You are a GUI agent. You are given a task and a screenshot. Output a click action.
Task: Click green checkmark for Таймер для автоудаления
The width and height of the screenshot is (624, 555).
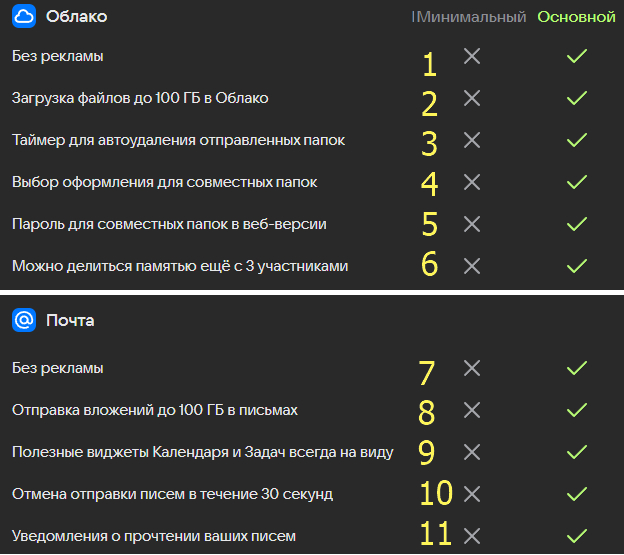click(576, 140)
